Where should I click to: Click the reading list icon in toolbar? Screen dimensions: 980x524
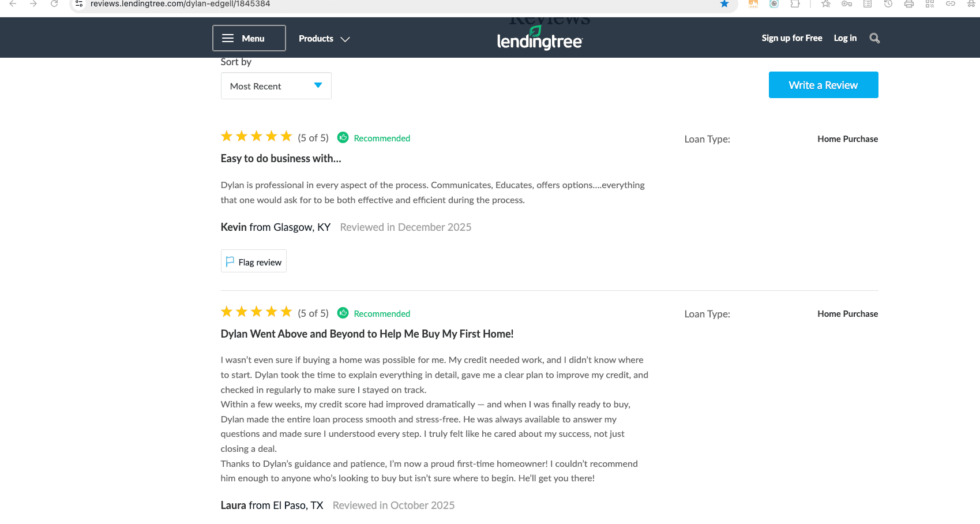[x=868, y=4]
